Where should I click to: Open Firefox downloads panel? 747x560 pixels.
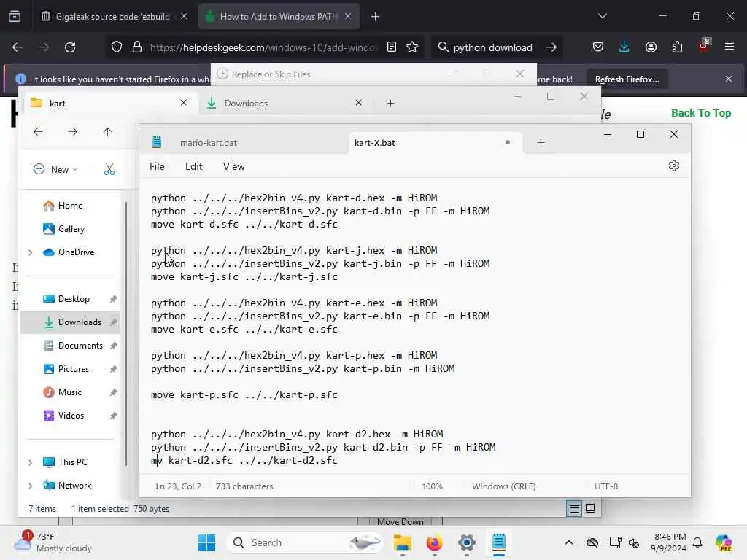(624, 47)
